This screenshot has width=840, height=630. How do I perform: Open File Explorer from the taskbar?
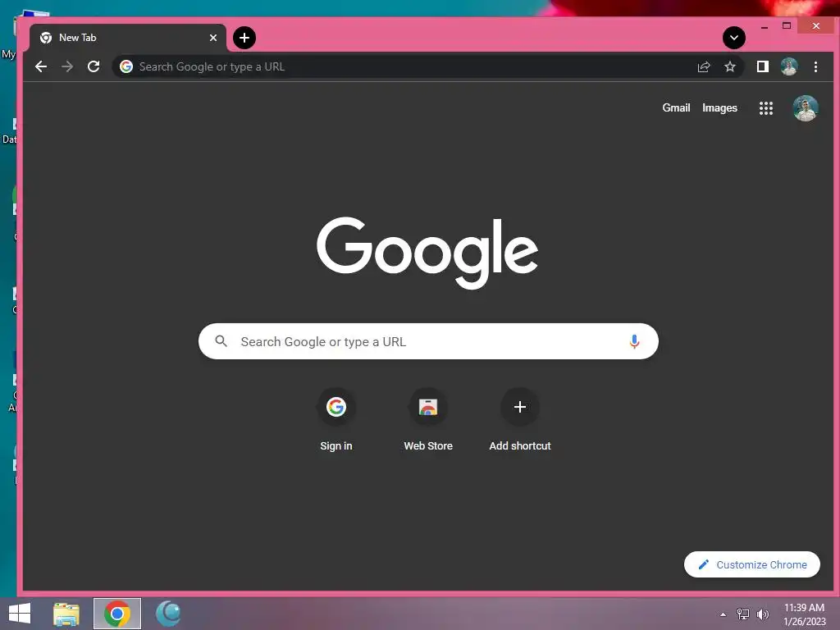point(66,614)
